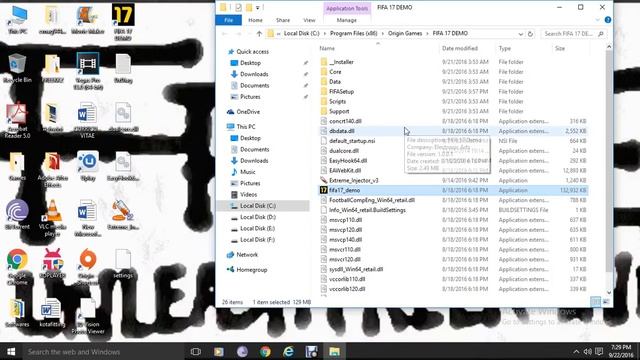Select Quick access in navigation pane

click(252, 52)
